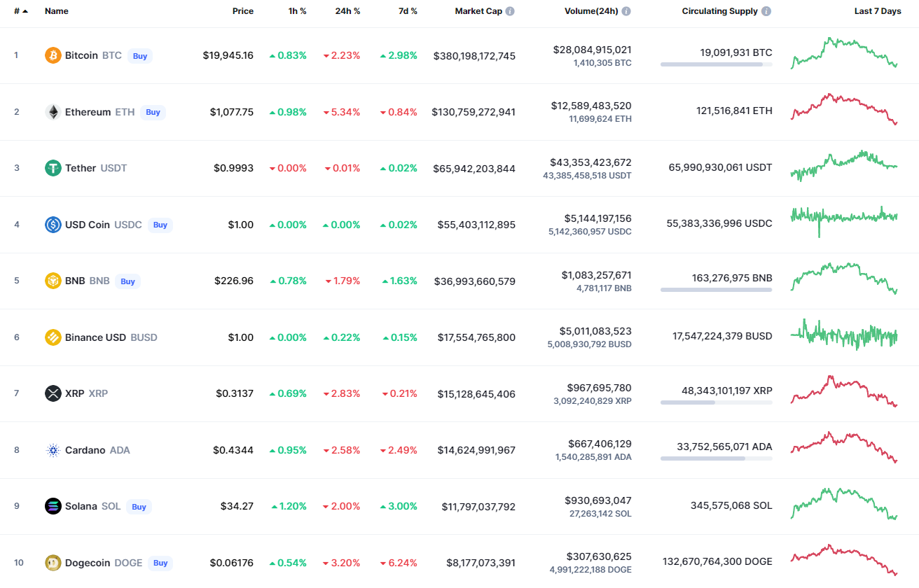Click the XRP logo icon
Screen dimensions: 919x588
pos(53,393)
